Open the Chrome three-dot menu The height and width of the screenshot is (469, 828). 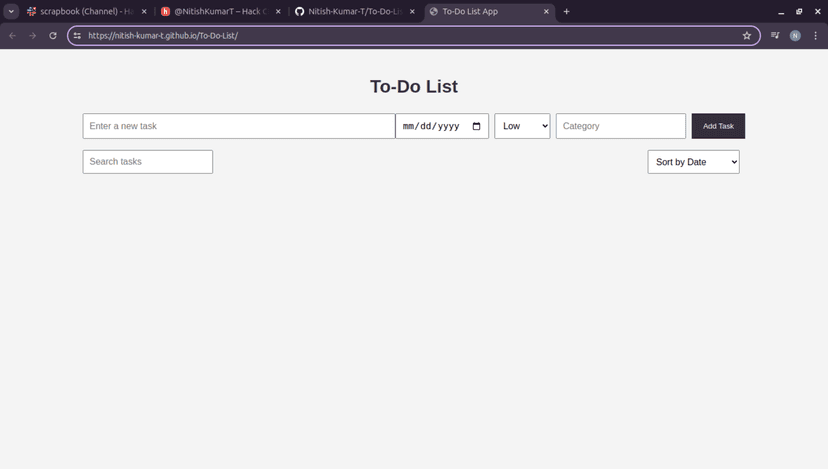[x=815, y=35]
